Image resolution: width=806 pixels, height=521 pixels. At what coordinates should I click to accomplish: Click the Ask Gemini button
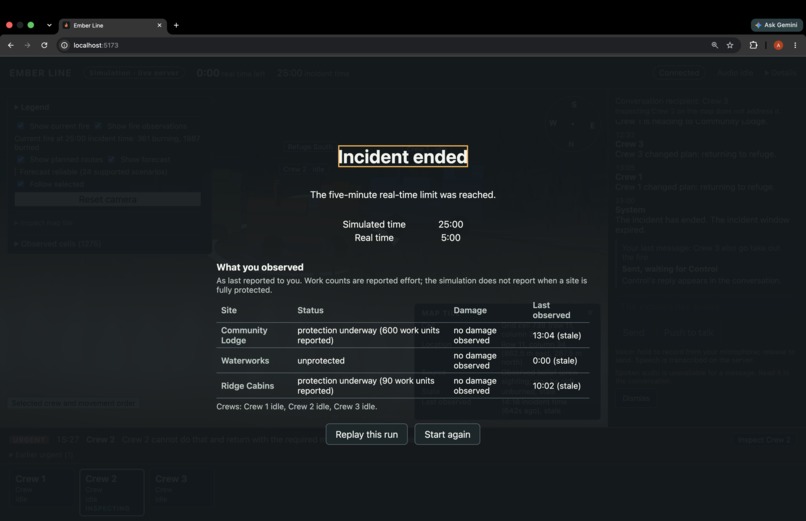[x=777, y=25]
